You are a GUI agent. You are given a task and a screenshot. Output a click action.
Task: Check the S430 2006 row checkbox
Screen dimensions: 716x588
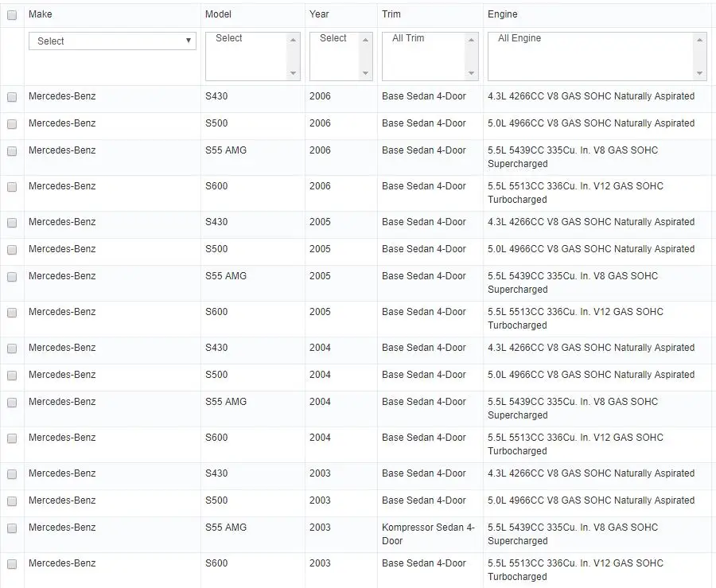click(12, 97)
